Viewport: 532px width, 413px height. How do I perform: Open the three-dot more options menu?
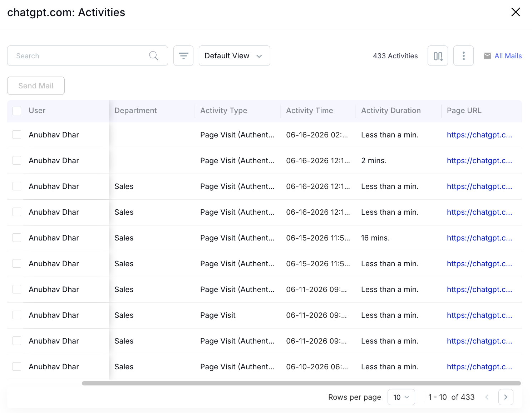(x=463, y=56)
